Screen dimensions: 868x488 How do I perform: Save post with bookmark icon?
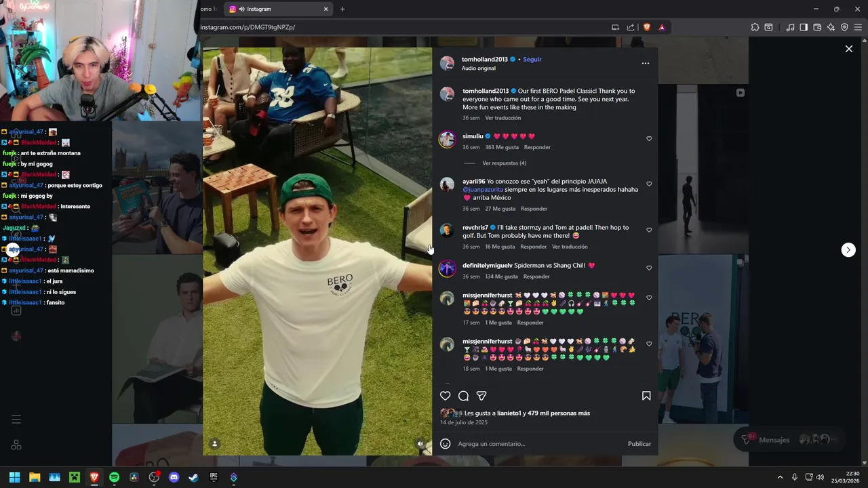pos(646,396)
